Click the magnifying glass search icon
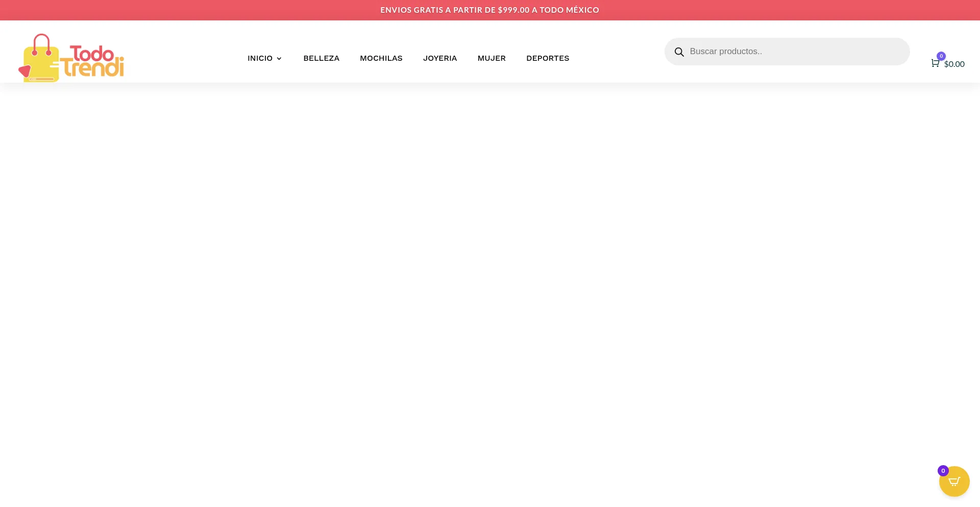The width and height of the screenshot is (980, 507). pyautogui.click(x=679, y=52)
